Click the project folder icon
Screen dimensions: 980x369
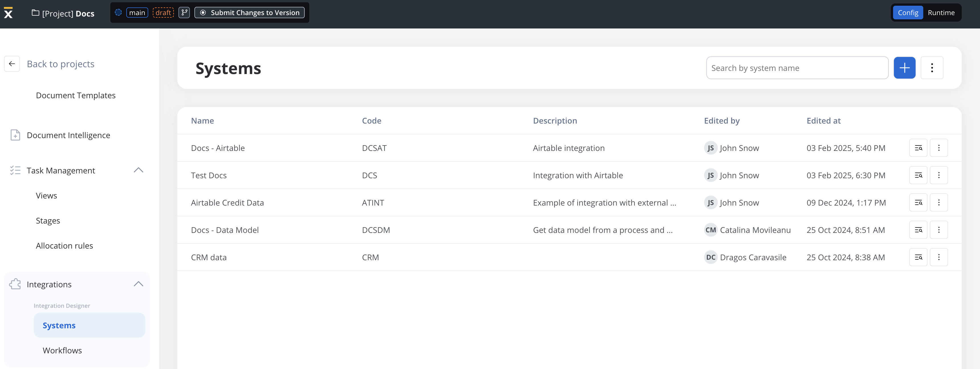coord(35,13)
